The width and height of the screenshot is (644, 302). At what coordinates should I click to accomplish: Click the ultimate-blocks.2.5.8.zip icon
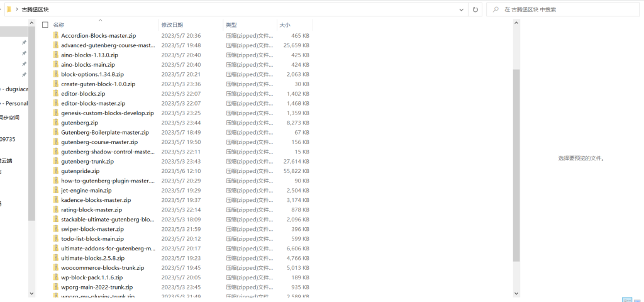(56, 258)
